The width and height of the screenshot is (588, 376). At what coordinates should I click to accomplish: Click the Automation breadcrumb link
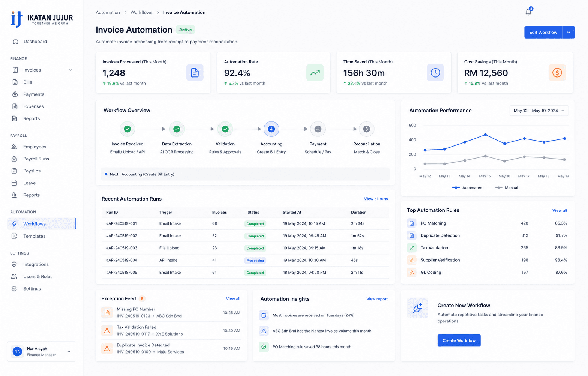click(x=108, y=13)
